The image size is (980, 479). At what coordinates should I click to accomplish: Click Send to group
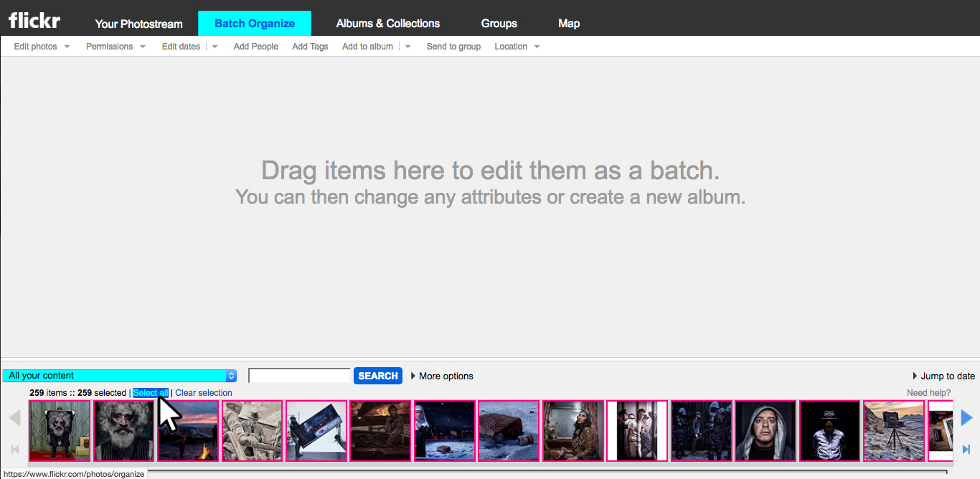[453, 47]
